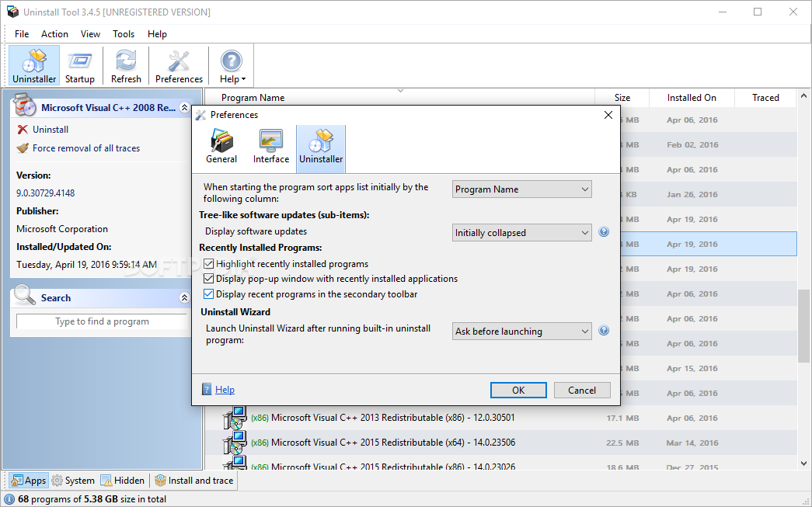Click icon of Visual C++ 2013 Redistributable row
Image resolution: width=812 pixels, height=507 pixels.
[x=235, y=418]
